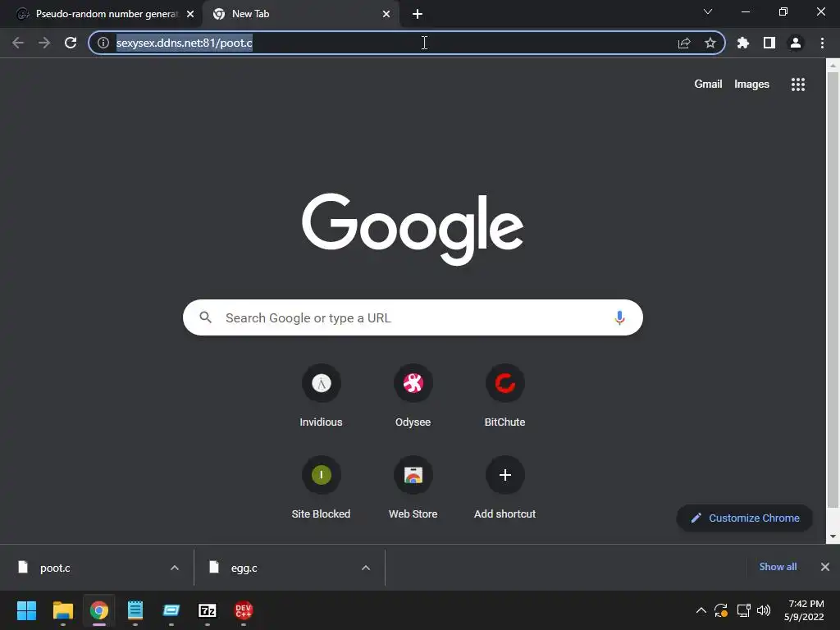Toggle the Chrome side panel icon

click(769, 43)
